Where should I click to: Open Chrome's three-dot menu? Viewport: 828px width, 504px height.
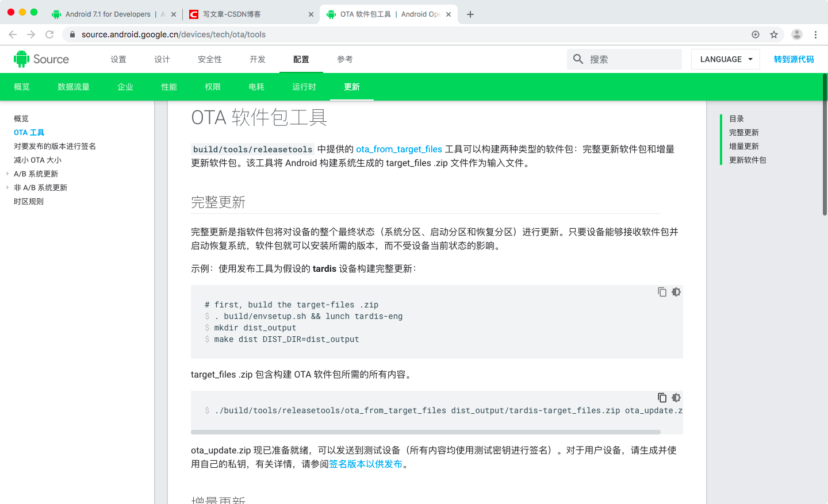[816, 34]
